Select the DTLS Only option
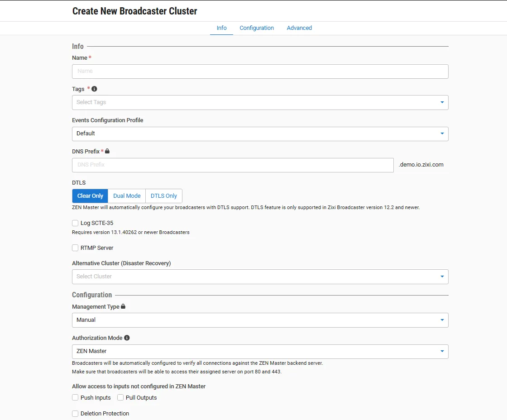507x420 pixels. point(164,196)
